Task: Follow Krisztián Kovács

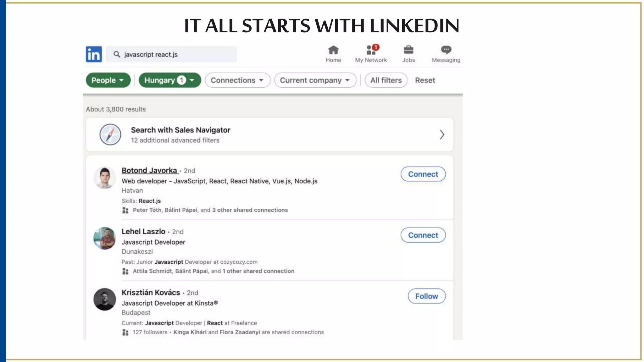Action: coord(427,296)
